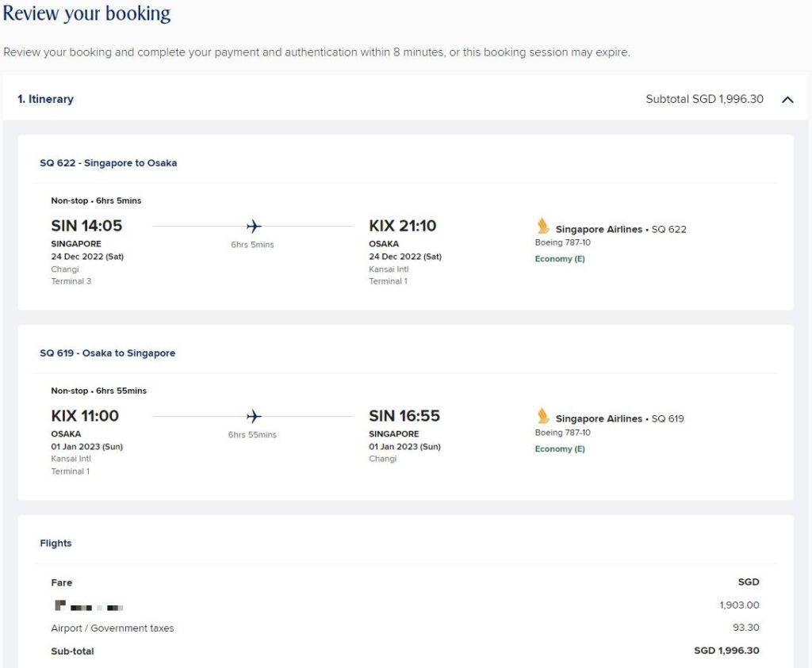The width and height of the screenshot is (812, 668).
Task: Click the airplane icon on the Singapore-Osaka route
Action: click(253, 226)
